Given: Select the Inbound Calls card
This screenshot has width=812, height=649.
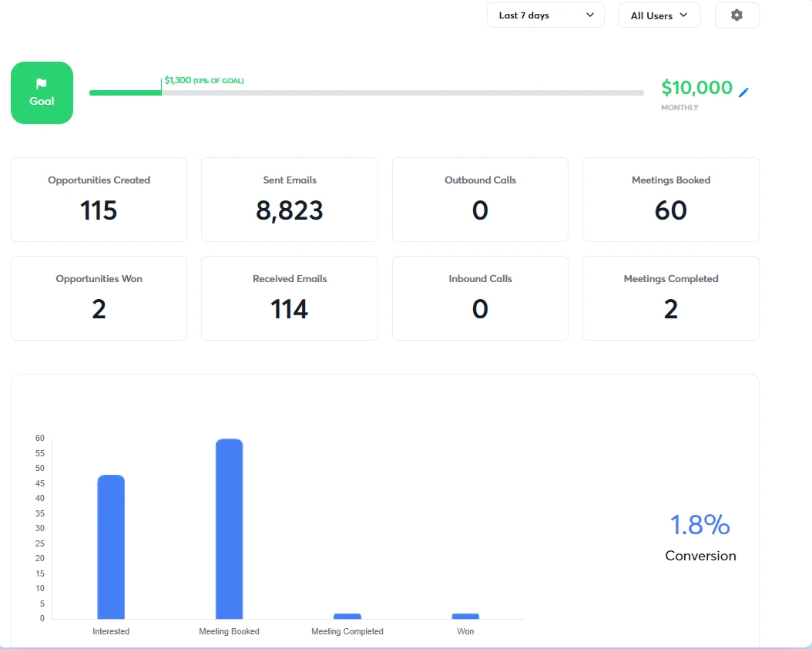Looking at the screenshot, I should [x=480, y=298].
